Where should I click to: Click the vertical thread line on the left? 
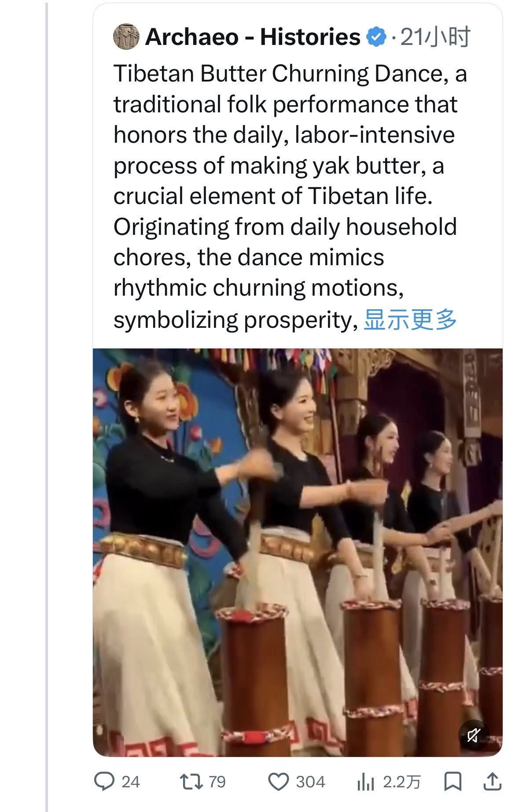46,397
